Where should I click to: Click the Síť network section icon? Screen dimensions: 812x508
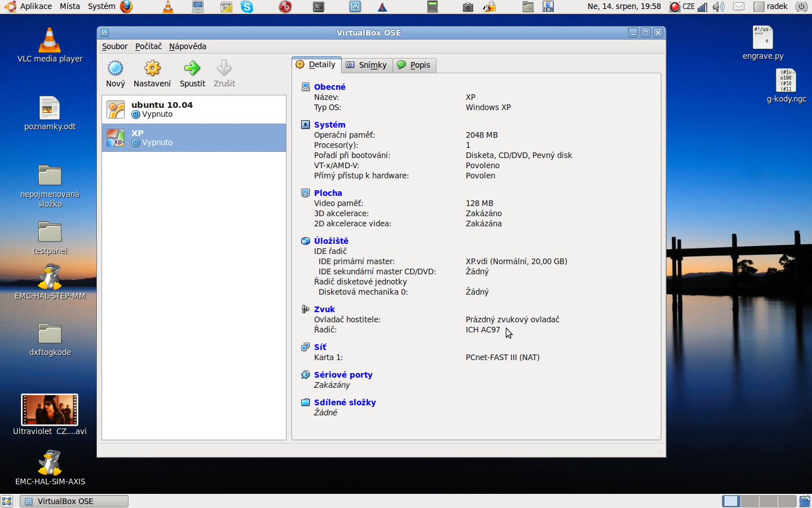[x=305, y=347]
